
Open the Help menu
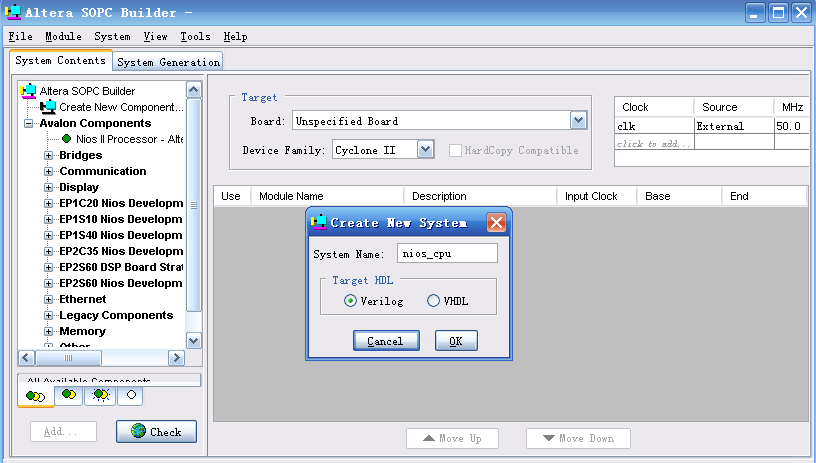click(x=235, y=36)
